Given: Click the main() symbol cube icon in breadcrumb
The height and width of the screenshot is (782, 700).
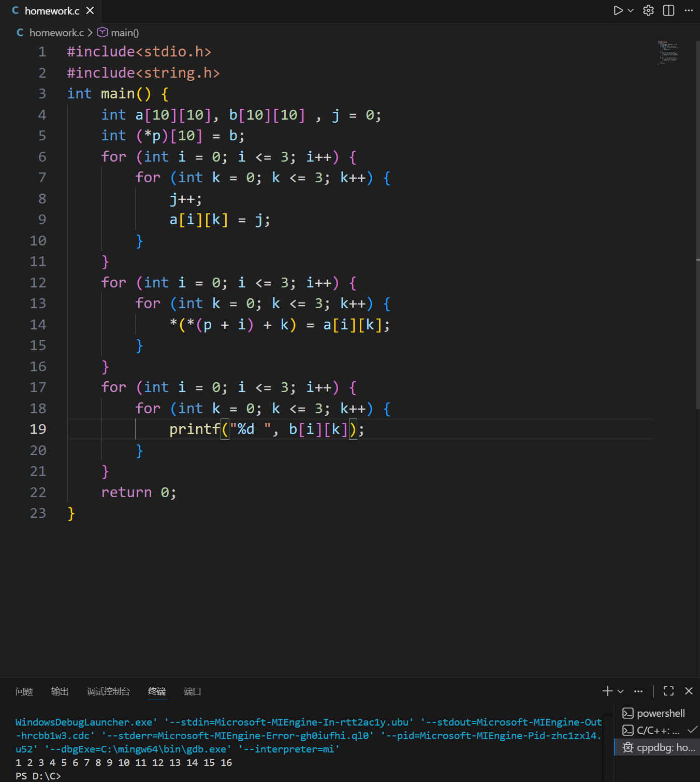Looking at the screenshot, I should point(103,32).
